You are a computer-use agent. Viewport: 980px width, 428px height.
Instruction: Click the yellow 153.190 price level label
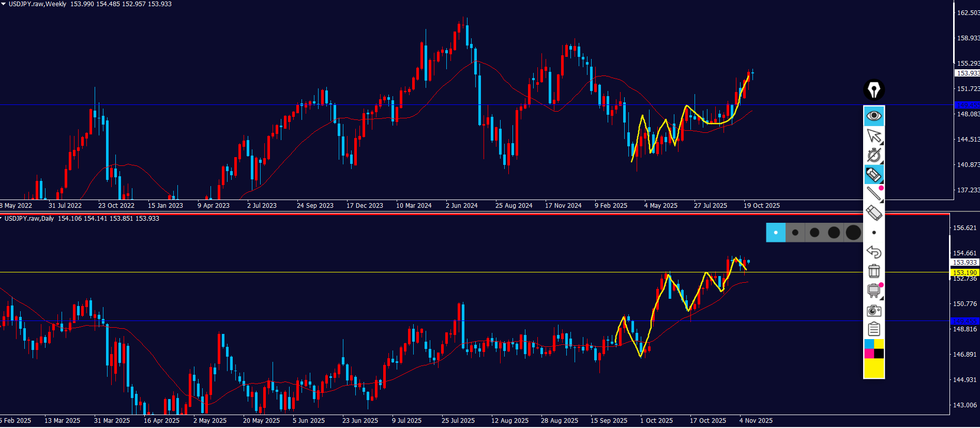coord(964,272)
